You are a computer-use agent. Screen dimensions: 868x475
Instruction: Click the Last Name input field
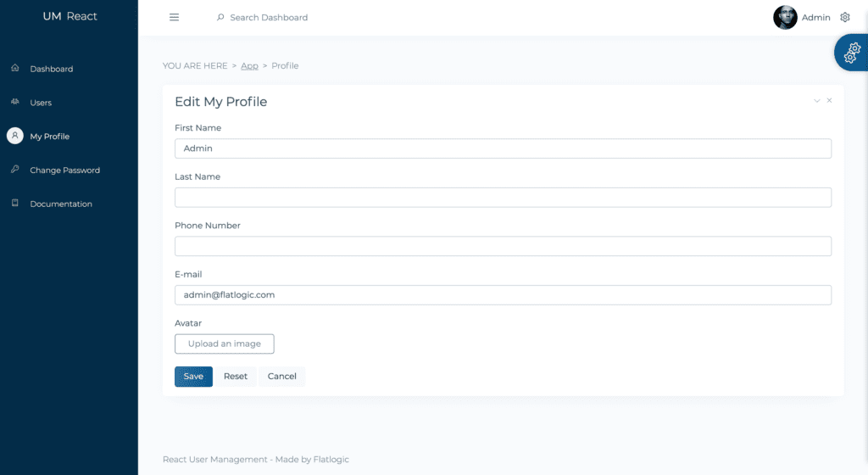(503, 197)
